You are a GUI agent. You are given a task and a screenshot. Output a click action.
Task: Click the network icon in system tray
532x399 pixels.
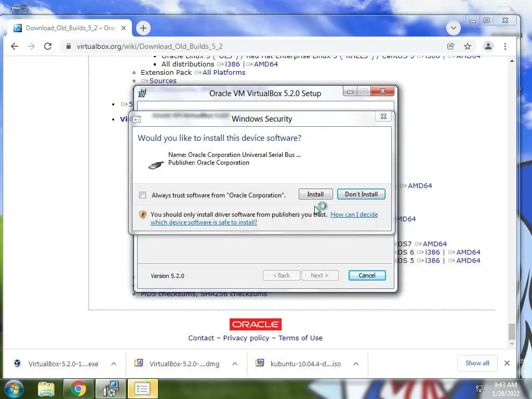coord(480,389)
